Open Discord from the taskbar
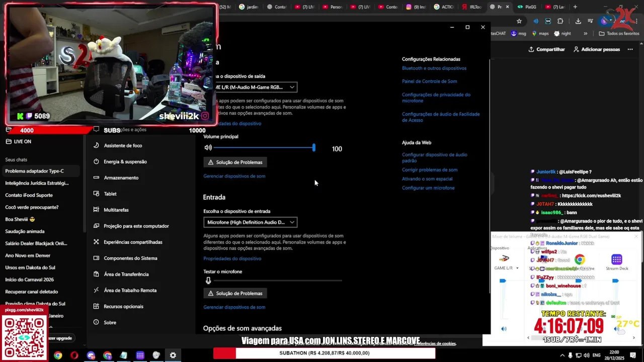Screen dimensions: 644x362 pyautogui.click(x=91, y=355)
